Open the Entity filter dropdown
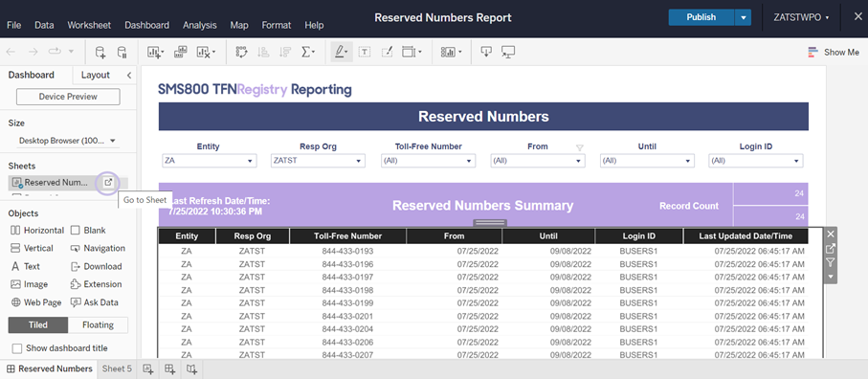Screen dimensions: 868x379 (210, 161)
